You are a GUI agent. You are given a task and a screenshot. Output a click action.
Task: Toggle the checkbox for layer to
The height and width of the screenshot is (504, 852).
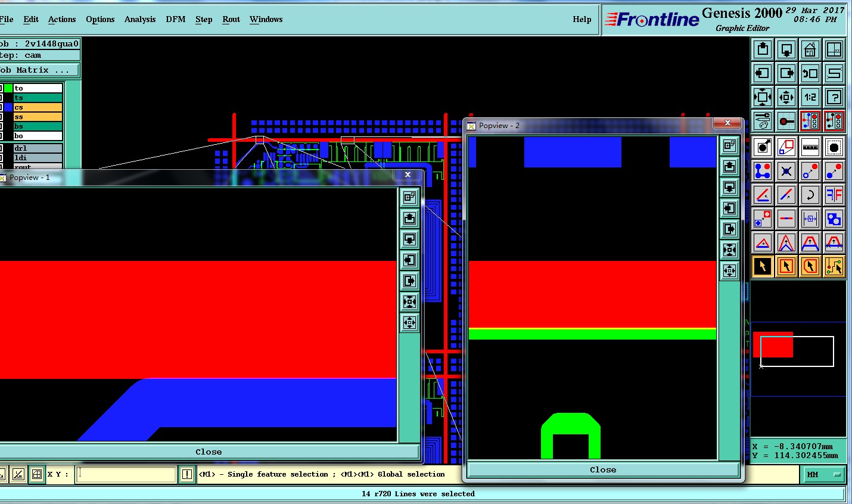tap(1, 88)
